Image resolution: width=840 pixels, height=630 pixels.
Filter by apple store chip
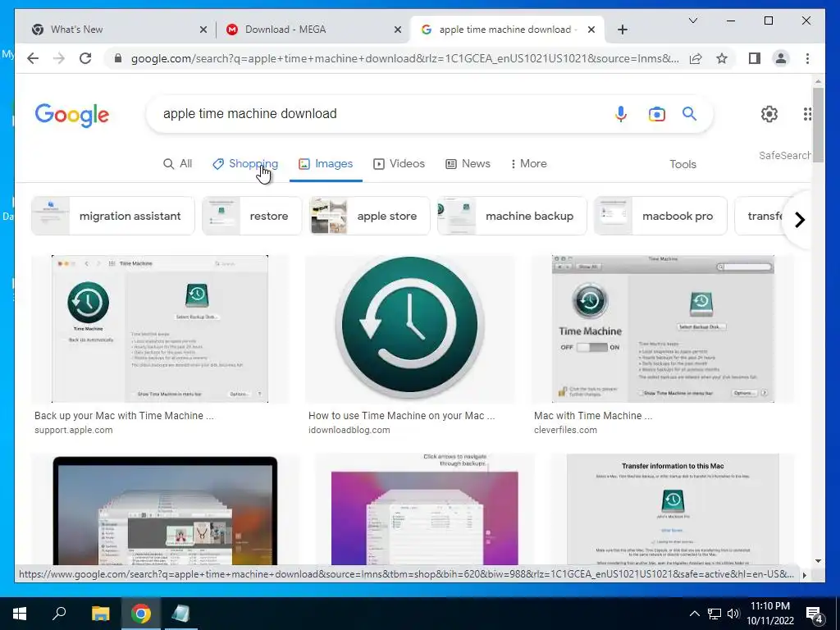[370, 216]
